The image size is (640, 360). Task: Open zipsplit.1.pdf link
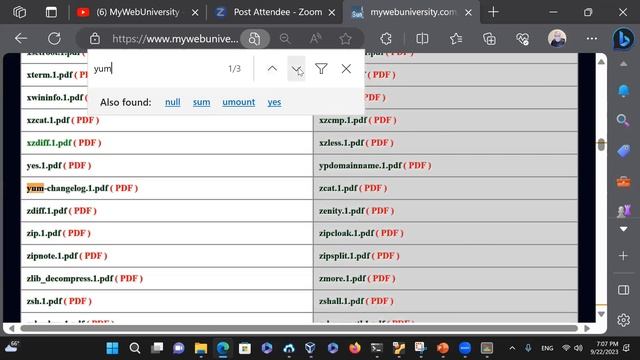pyautogui.click(x=344, y=256)
